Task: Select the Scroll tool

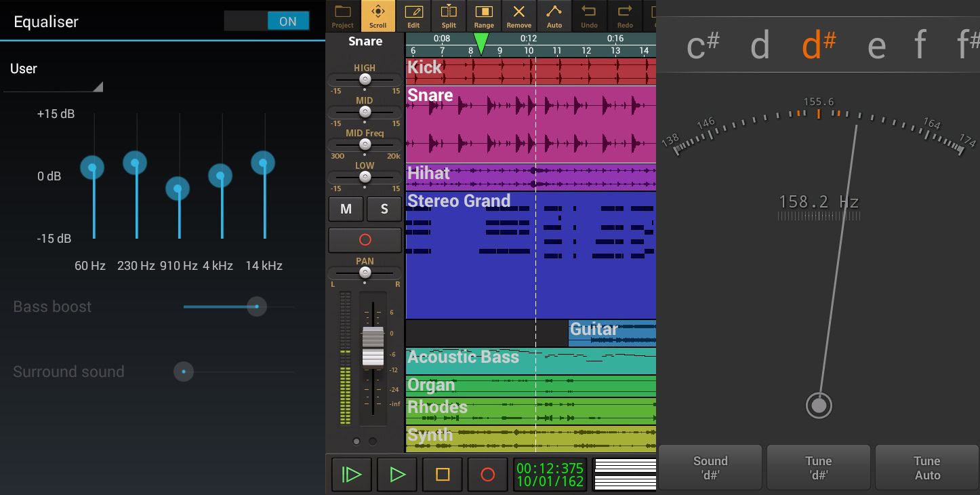Action: coord(378,16)
